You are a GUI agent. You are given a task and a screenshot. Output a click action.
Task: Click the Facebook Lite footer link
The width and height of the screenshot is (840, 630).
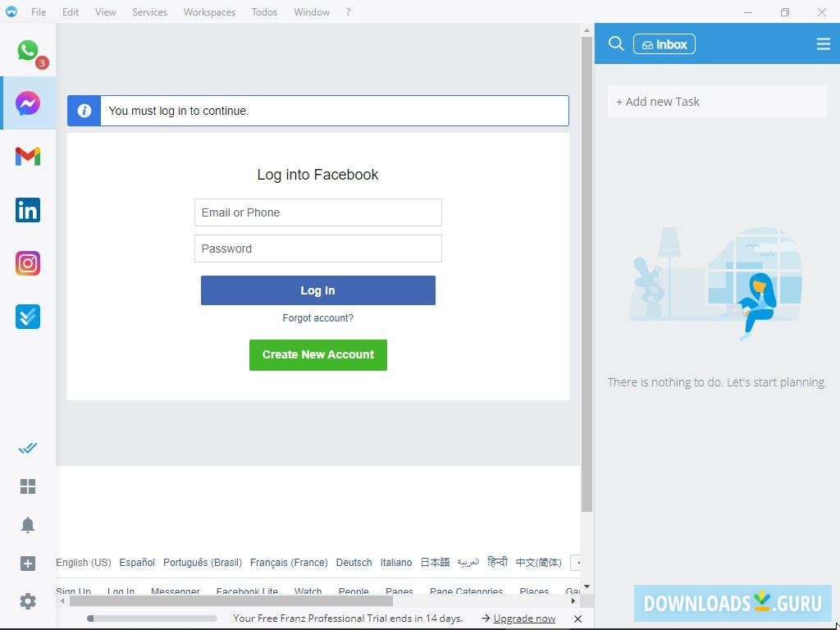(247, 591)
